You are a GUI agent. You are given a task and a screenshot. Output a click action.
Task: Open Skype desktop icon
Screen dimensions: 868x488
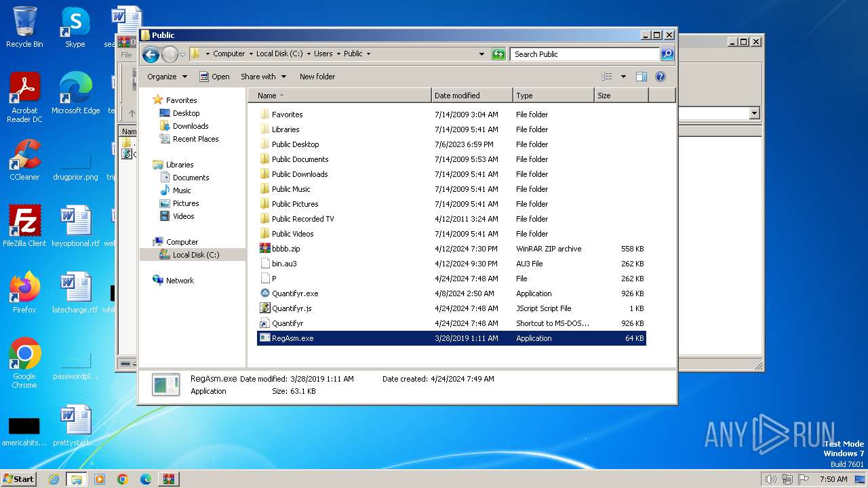[x=75, y=27]
